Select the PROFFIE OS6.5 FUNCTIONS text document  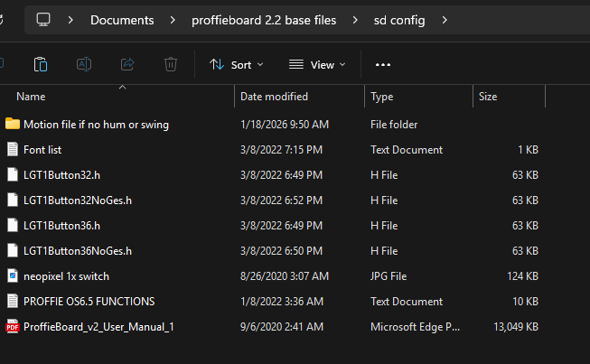89,301
